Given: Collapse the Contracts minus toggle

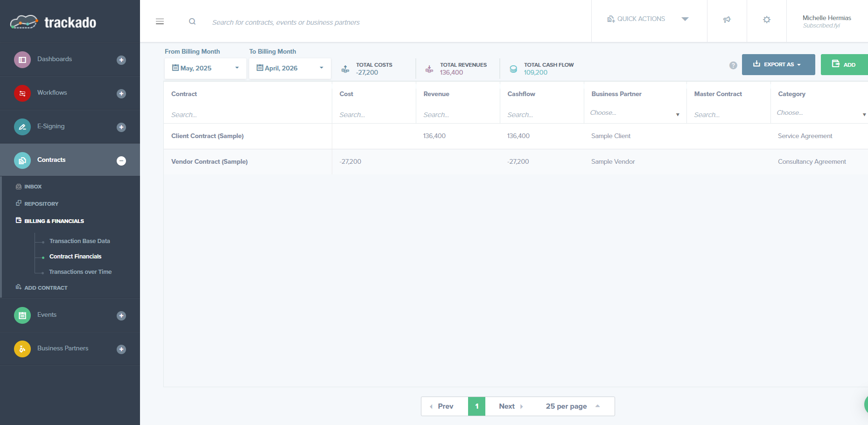Looking at the screenshot, I should coord(121,160).
